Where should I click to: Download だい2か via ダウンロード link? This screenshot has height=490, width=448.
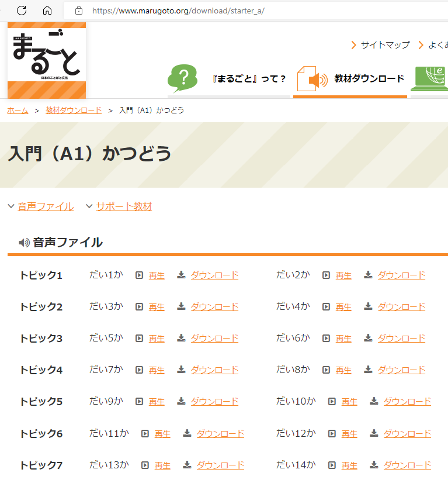(x=401, y=275)
